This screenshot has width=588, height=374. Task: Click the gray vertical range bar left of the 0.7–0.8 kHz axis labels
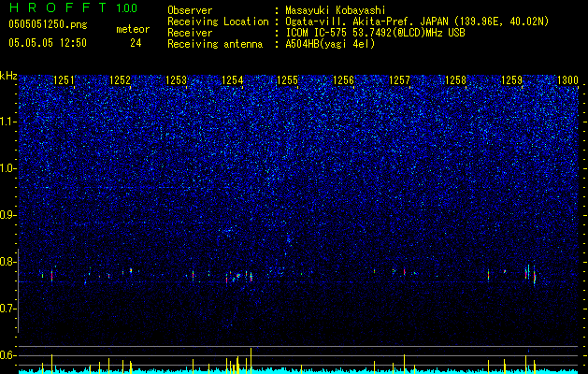[18, 291]
